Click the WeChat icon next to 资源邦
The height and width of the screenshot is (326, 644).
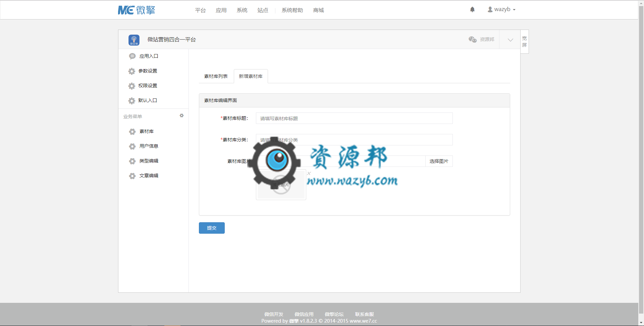(473, 40)
